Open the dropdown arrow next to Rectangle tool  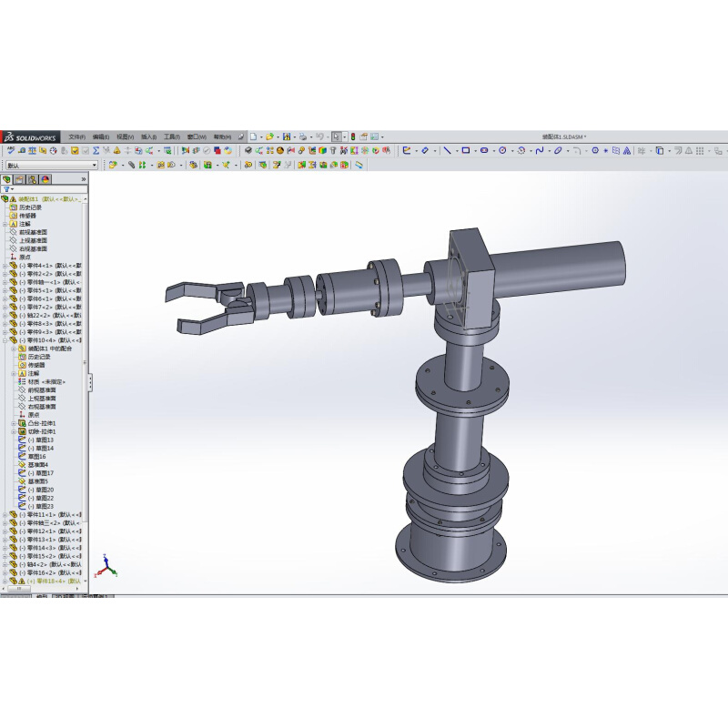tap(475, 151)
